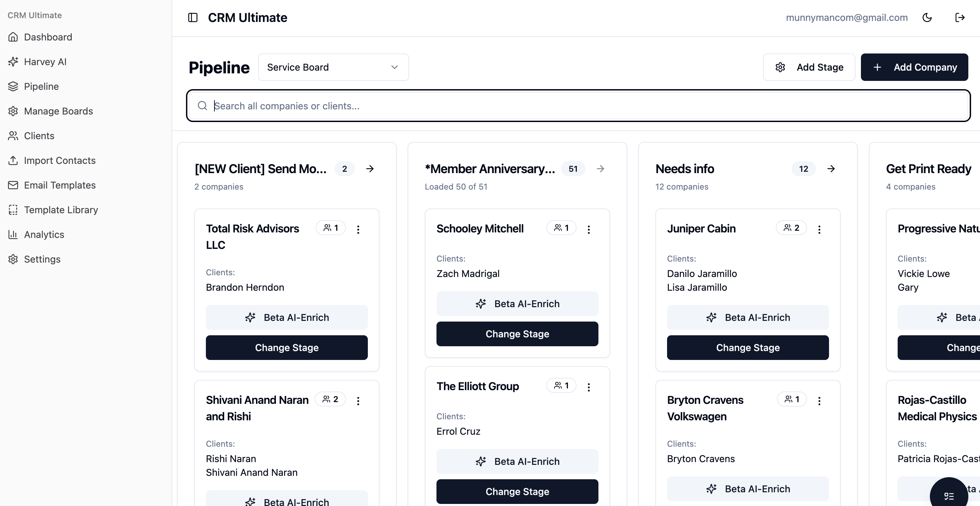
Task: Open options menu for Juniper Cabin
Action: (x=819, y=229)
